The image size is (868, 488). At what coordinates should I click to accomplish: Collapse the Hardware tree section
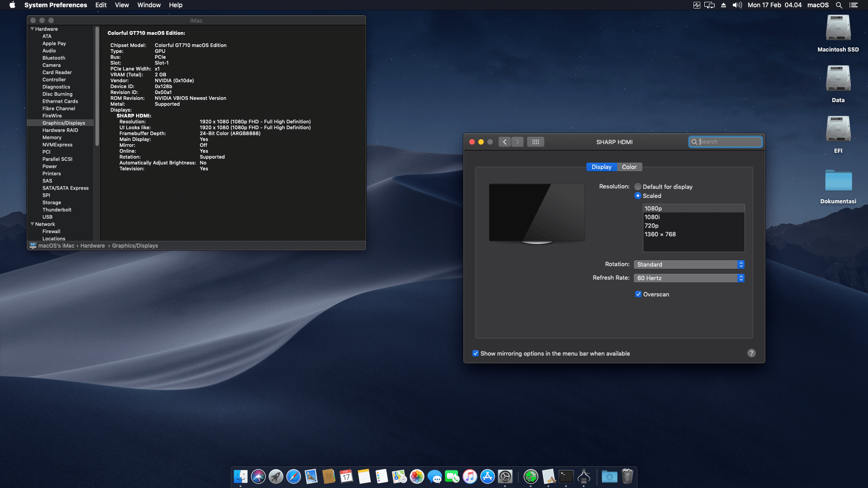[32, 29]
